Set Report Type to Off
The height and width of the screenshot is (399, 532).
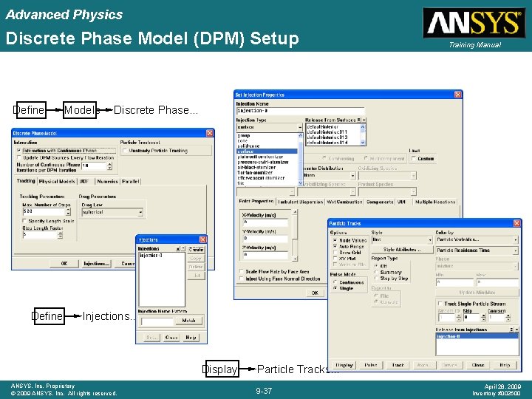(376, 266)
